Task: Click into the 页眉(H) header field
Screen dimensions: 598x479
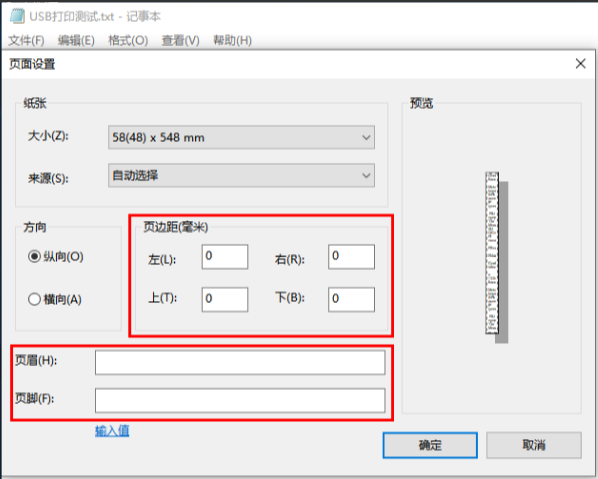Action: tap(240, 362)
